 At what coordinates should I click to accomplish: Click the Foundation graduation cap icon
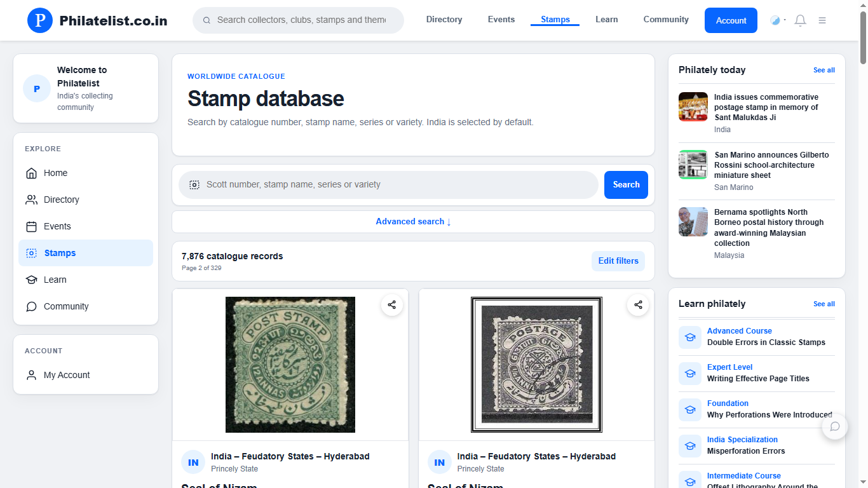pos(690,409)
